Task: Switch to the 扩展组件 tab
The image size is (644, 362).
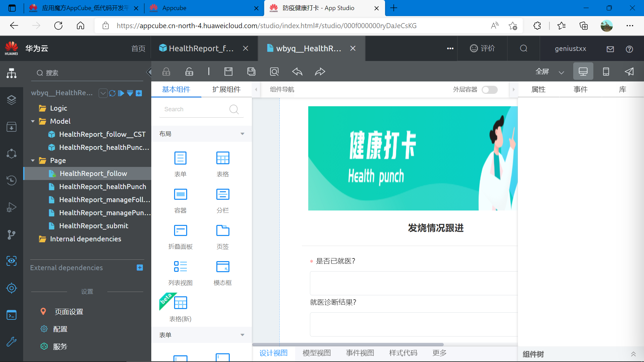Action: tap(226, 89)
